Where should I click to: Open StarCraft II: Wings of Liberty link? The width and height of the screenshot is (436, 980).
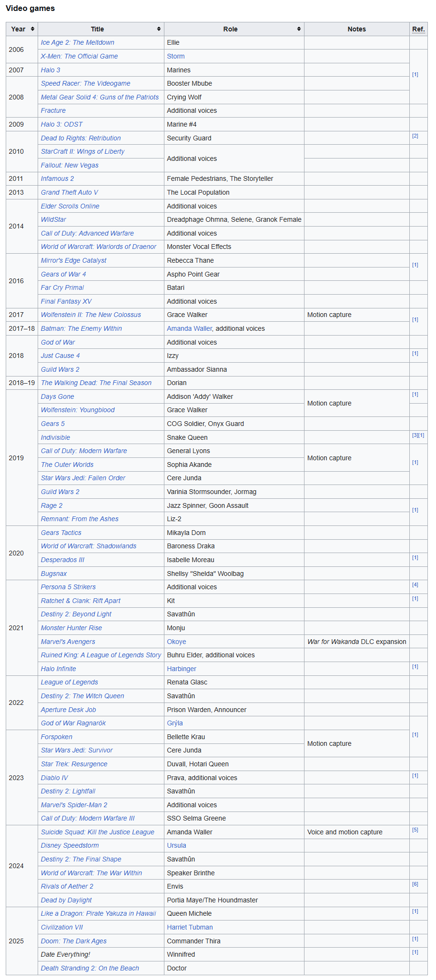(82, 151)
